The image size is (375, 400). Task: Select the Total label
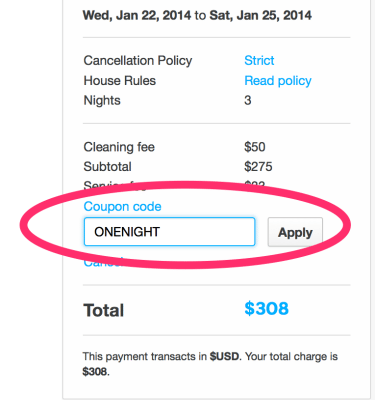104,310
